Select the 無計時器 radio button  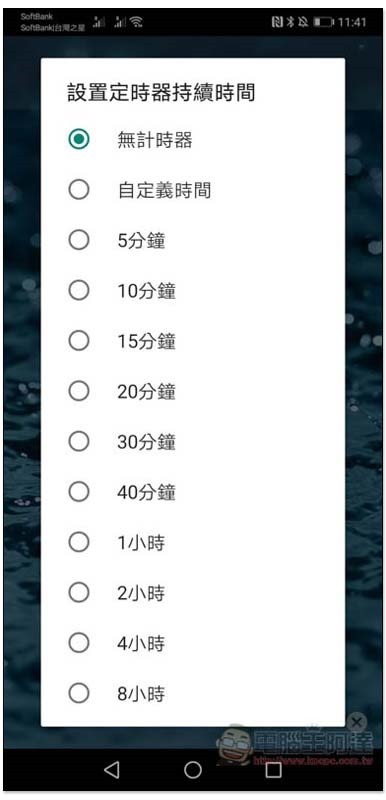click(x=79, y=139)
